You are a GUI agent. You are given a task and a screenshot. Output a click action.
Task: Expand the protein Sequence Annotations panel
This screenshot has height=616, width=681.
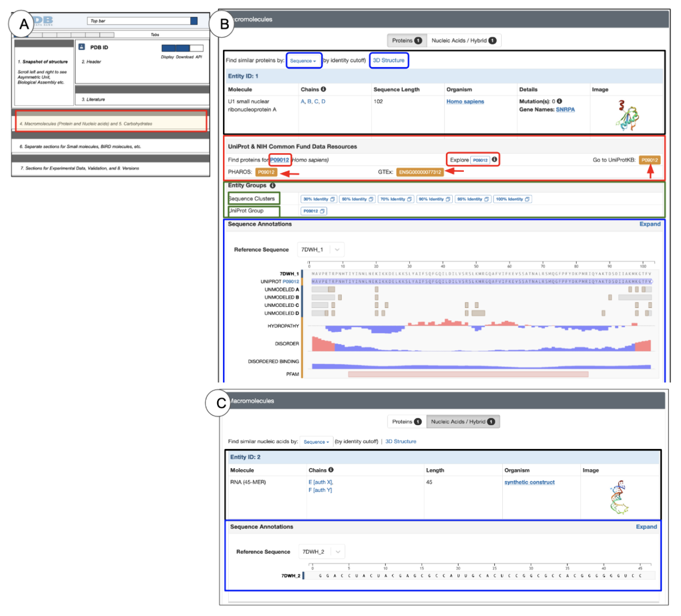(650, 224)
